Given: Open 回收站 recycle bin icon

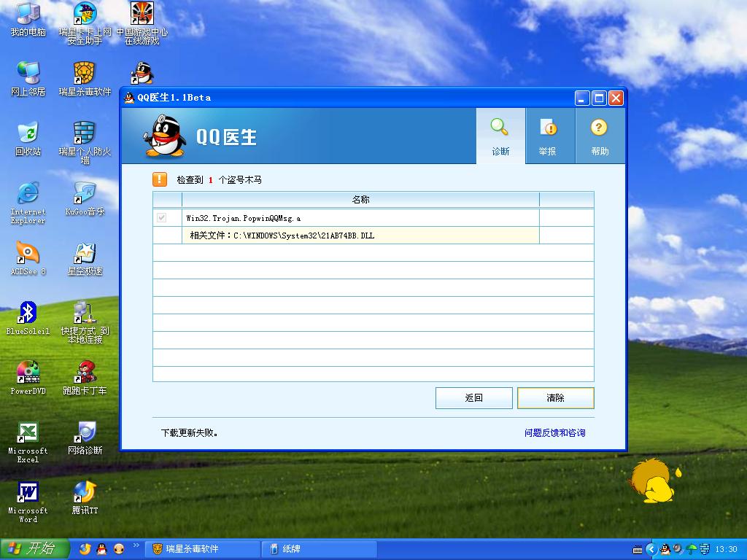Looking at the screenshot, I should coord(28,139).
